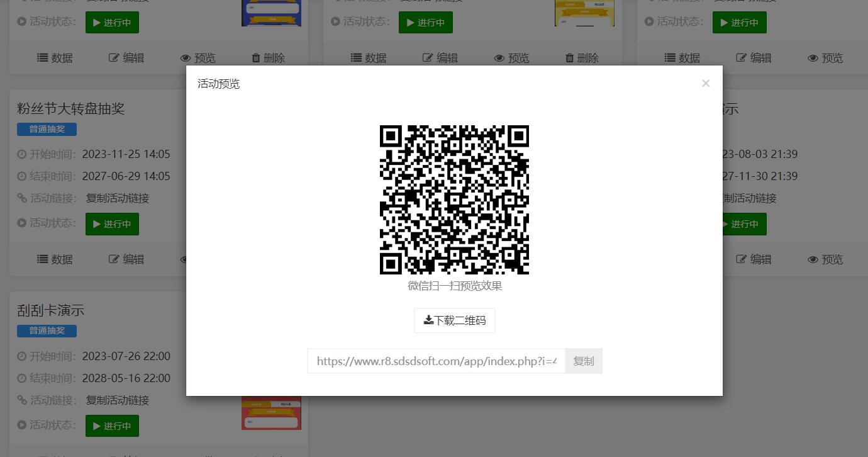868x457 pixels.
Task: Click 预览 in the top card above 21:39 dates
Action: [826, 58]
